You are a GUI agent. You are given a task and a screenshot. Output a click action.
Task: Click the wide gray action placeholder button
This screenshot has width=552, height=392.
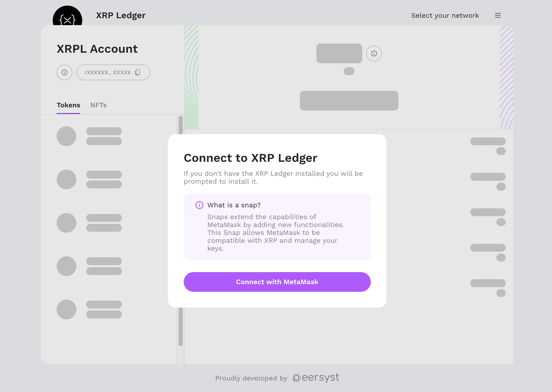[x=349, y=101]
